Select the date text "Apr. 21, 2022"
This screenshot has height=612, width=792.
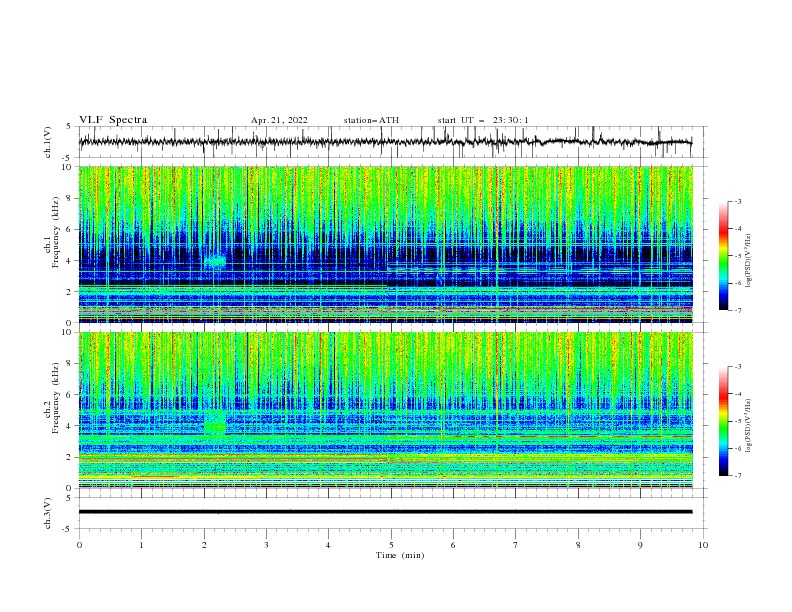[279, 120]
